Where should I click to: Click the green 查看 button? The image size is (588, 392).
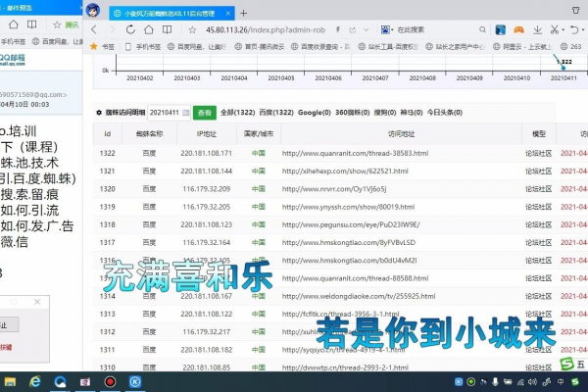(x=204, y=113)
